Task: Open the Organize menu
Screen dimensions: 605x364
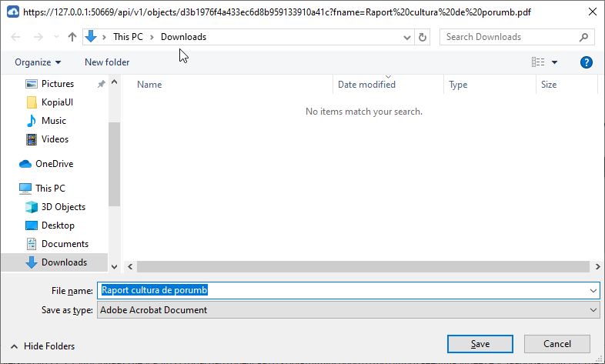Action: point(37,62)
